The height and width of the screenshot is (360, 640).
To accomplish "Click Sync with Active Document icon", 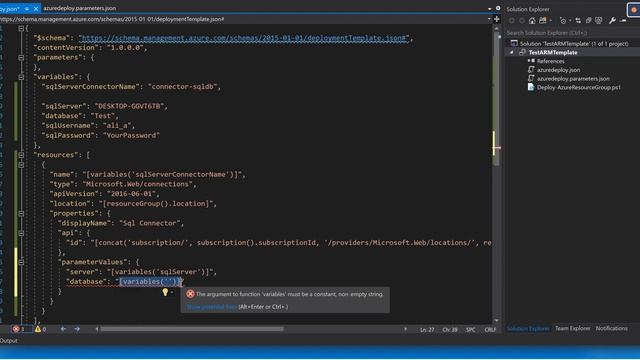I will tap(578, 20).
